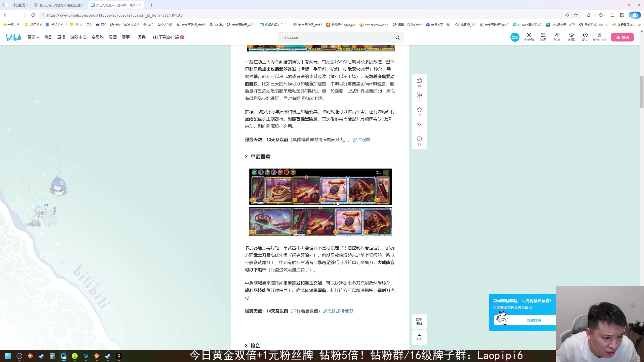Open 新标签页 bookmark
Viewport: 644px width, 362px height.
point(434,25)
